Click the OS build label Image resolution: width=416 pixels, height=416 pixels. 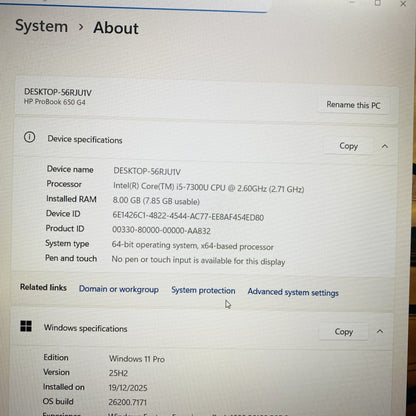[x=58, y=401]
